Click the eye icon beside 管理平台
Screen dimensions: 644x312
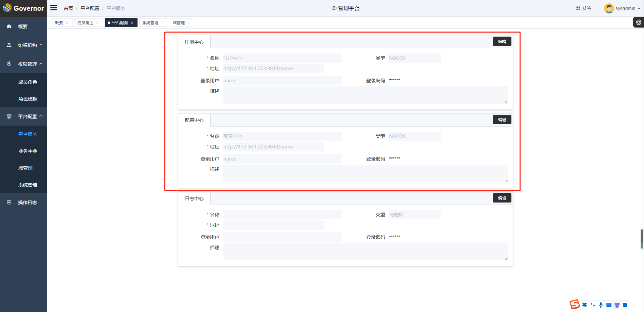coord(334,8)
